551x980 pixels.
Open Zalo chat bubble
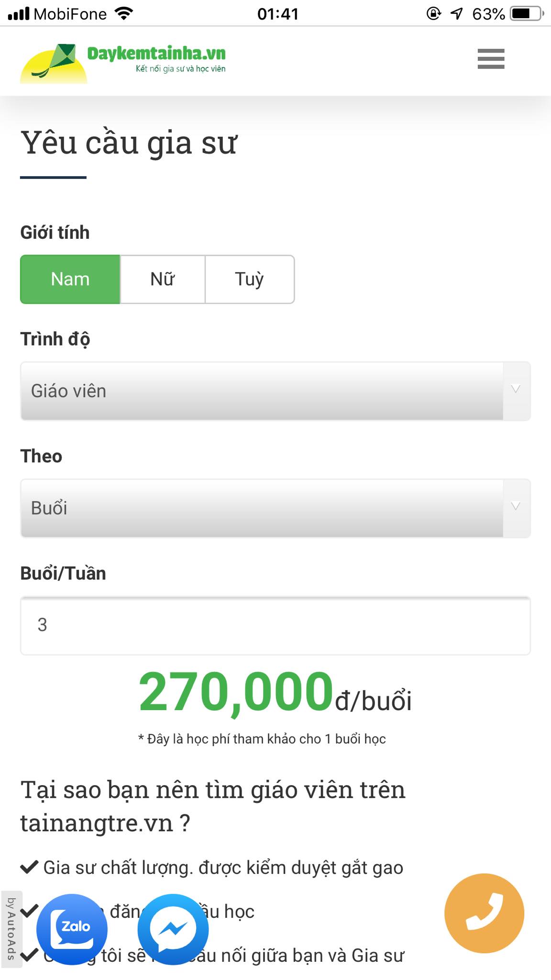click(x=72, y=929)
